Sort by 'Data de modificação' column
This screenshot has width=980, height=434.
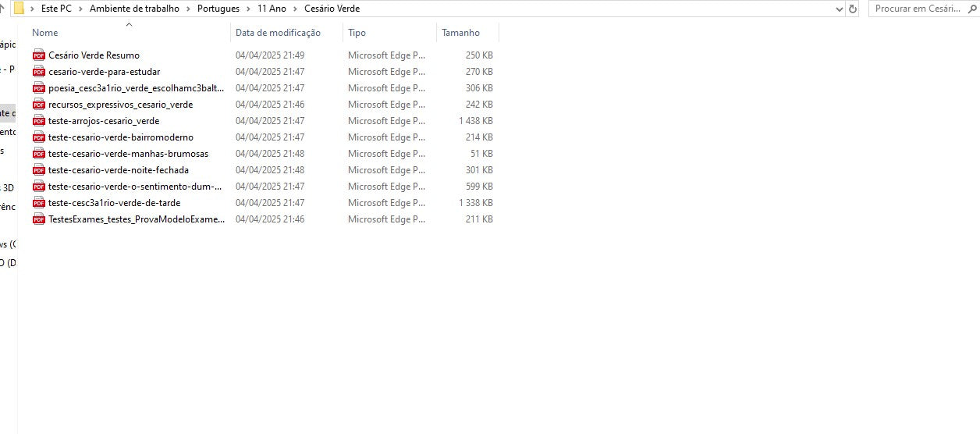(278, 33)
